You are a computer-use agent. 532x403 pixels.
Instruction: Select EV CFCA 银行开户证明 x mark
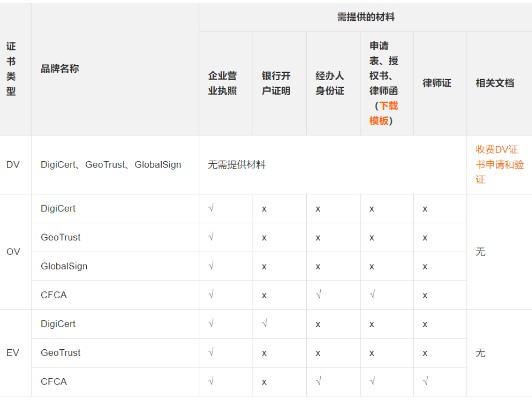click(x=264, y=382)
